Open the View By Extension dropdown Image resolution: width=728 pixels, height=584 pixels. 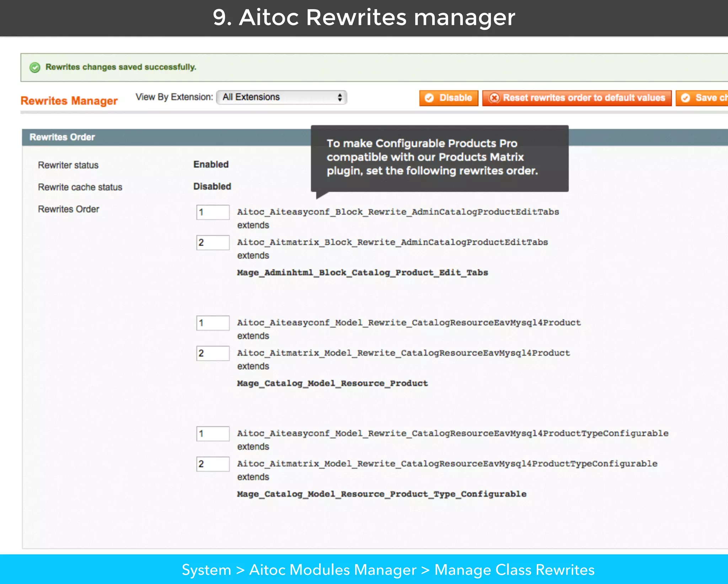coord(282,97)
